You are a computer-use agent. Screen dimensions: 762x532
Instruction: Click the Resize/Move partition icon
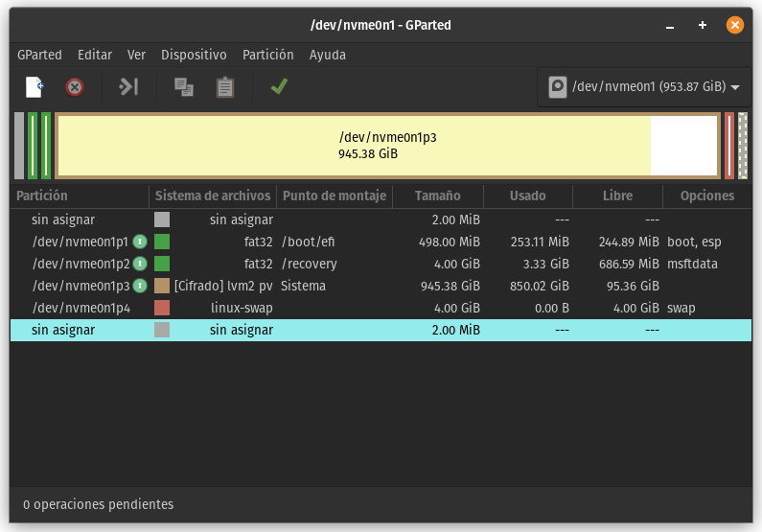[128, 87]
